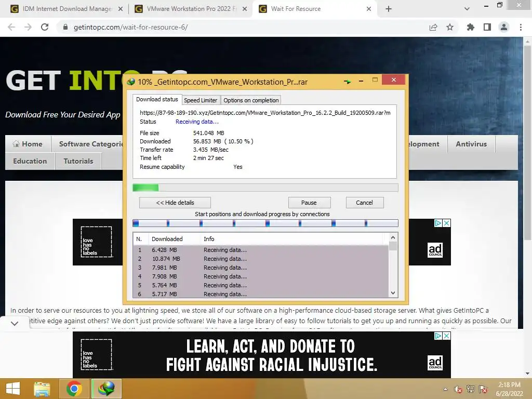Open Chrome tab search chevron
This screenshot has width=532, height=399.
[x=467, y=9]
